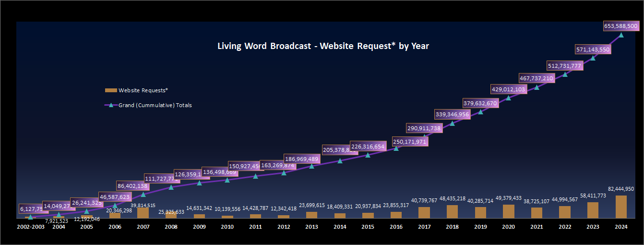The image size is (644, 245).
Task: Select the 339,346,956 cumulative data label
Action: click(x=452, y=114)
